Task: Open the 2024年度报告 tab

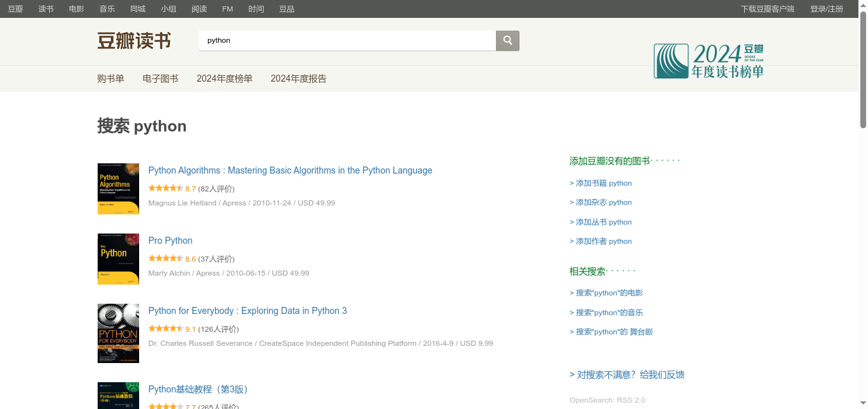Action: point(299,78)
